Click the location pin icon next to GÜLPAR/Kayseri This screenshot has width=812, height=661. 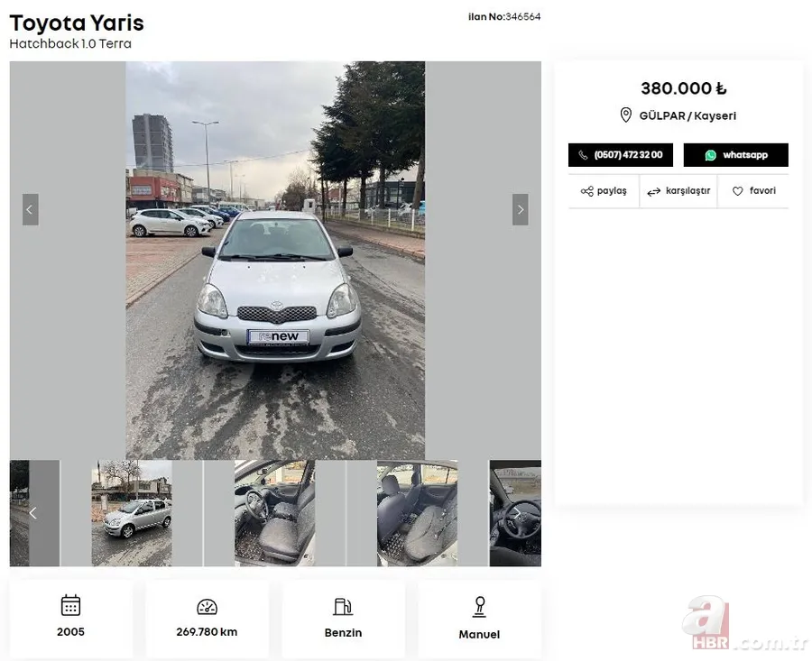[x=626, y=115]
